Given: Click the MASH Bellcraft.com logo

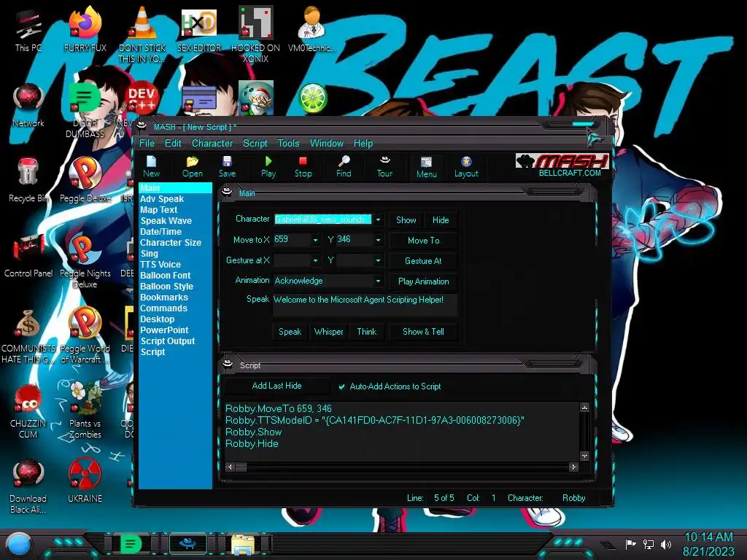Looking at the screenshot, I should (x=562, y=166).
